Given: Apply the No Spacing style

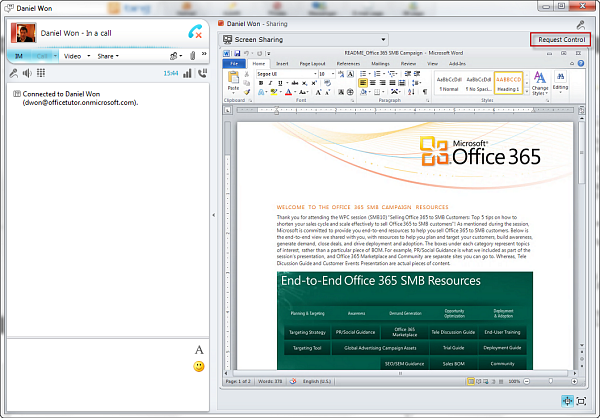Looking at the screenshot, I should click(478, 83).
